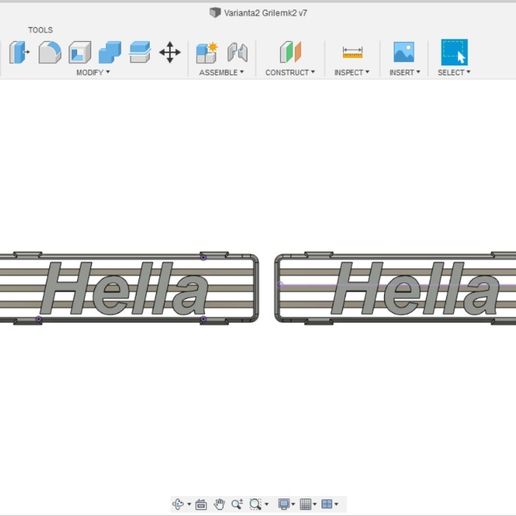Create an Offset Plane
Image resolution: width=516 pixels, height=516 pixels.
coord(290,52)
